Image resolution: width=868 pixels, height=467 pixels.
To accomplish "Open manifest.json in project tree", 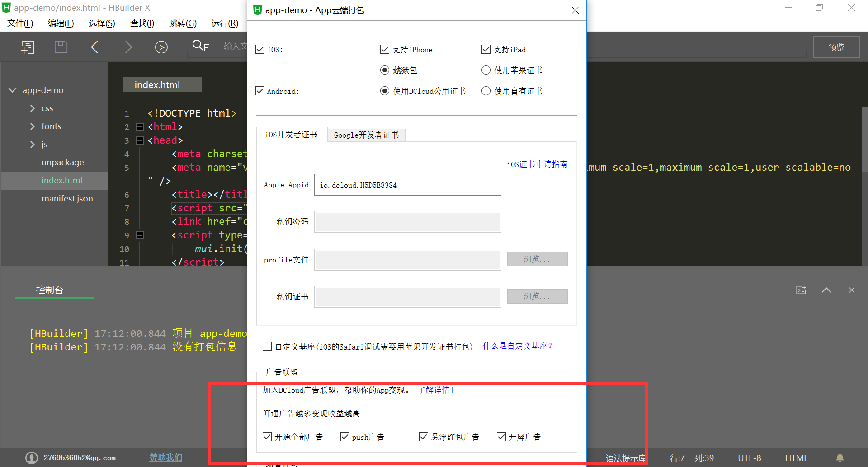I will click(x=67, y=199).
